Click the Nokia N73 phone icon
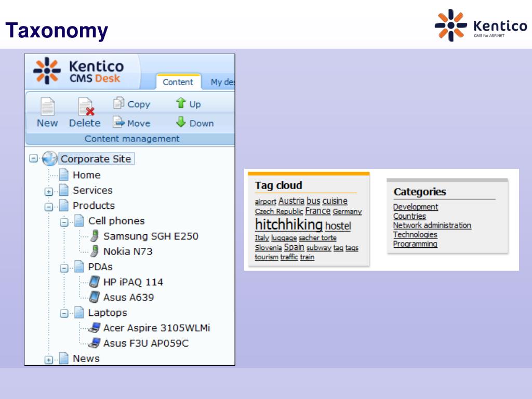Screen dimensions: 532x399 pos(95,251)
